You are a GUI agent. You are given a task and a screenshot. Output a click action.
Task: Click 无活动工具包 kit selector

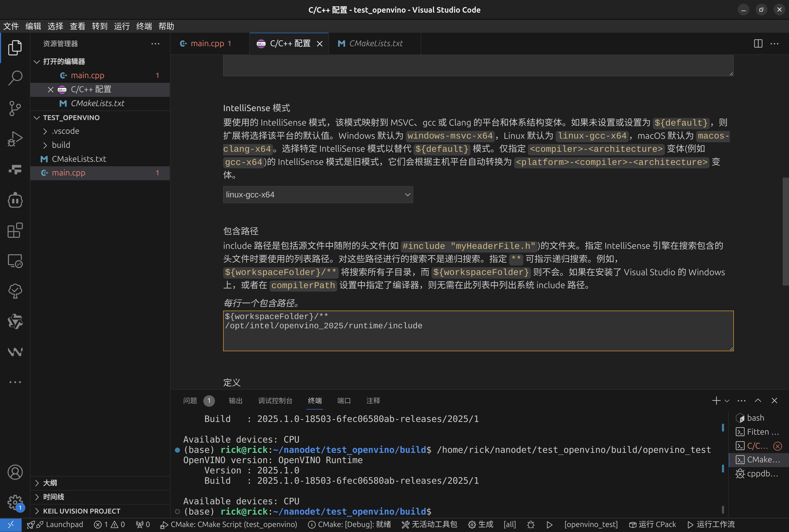[x=429, y=525]
